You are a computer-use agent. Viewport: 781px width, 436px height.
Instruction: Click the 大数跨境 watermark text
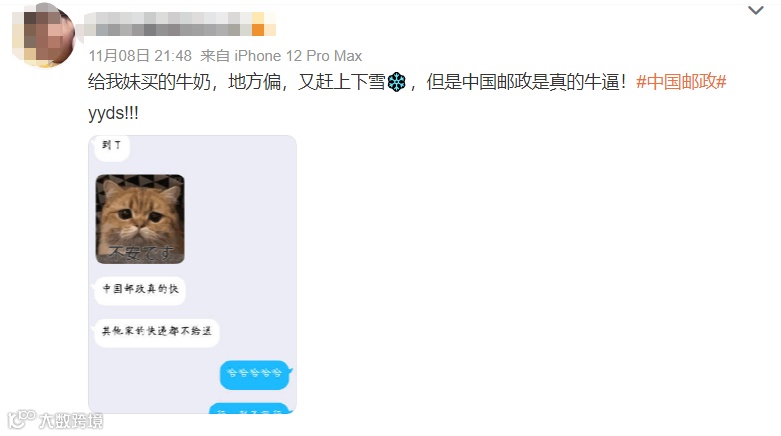(x=71, y=421)
